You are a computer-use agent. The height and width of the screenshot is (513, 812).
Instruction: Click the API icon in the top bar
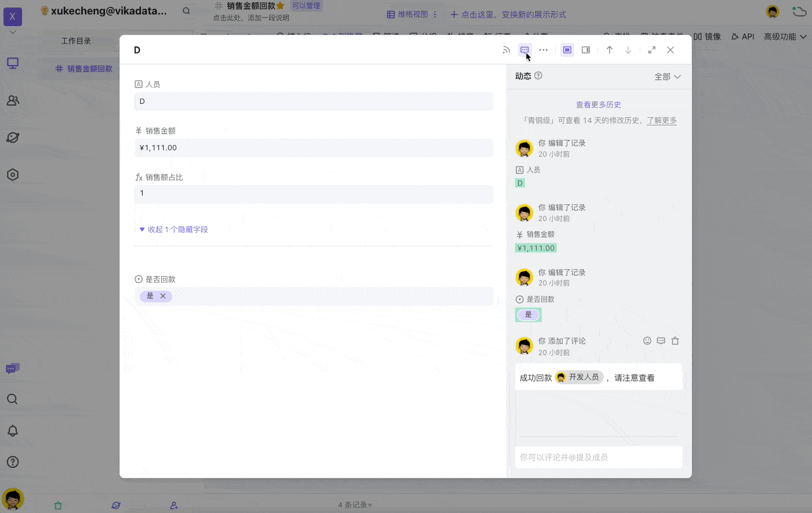(x=742, y=36)
